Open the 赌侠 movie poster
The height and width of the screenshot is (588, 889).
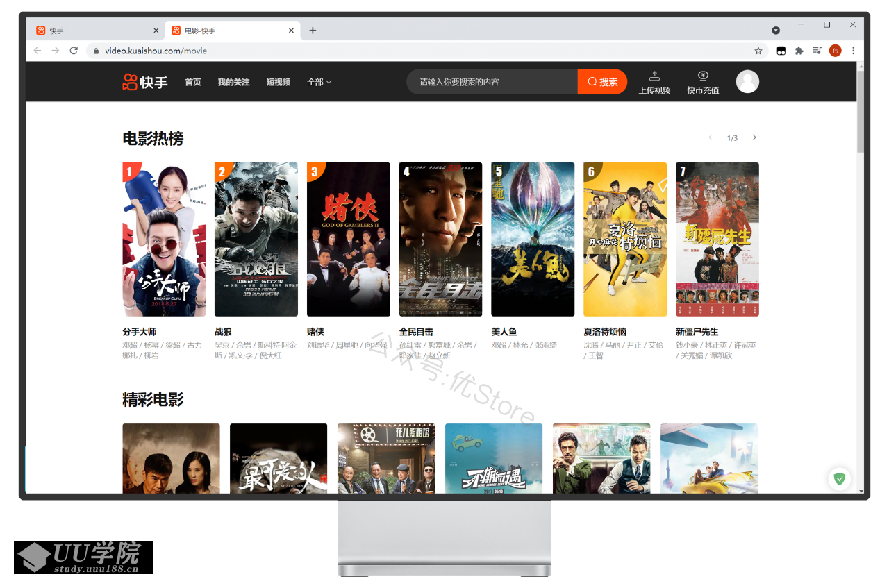pos(349,240)
